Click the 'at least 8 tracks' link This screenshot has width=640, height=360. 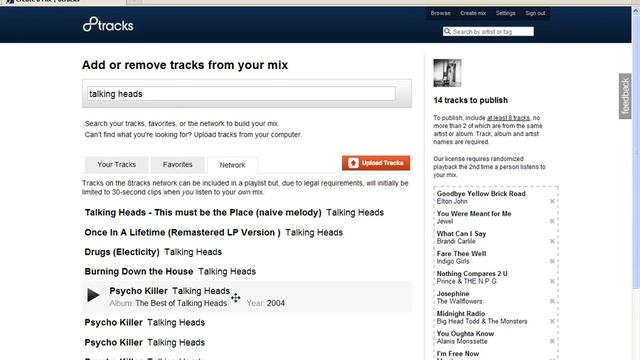click(x=508, y=118)
